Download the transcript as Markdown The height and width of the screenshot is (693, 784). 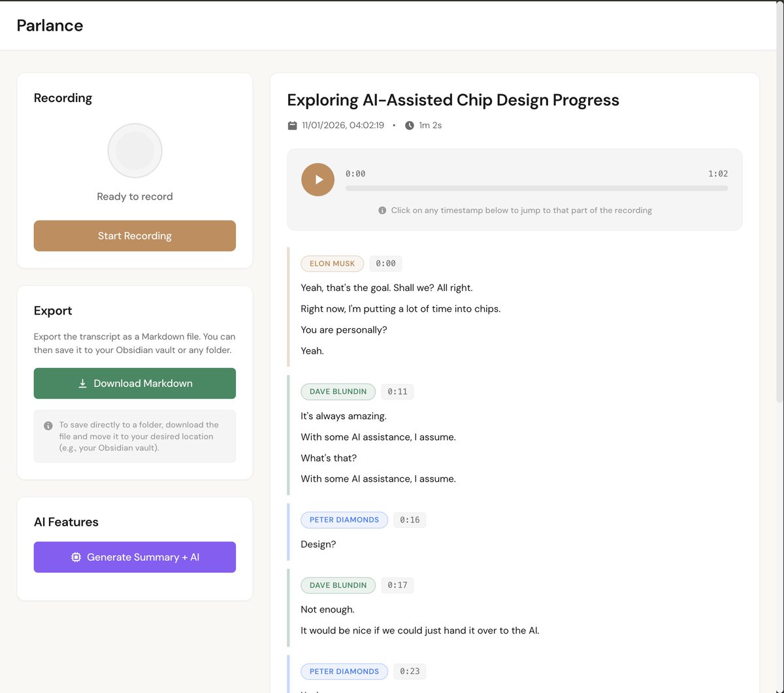[x=135, y=383]
